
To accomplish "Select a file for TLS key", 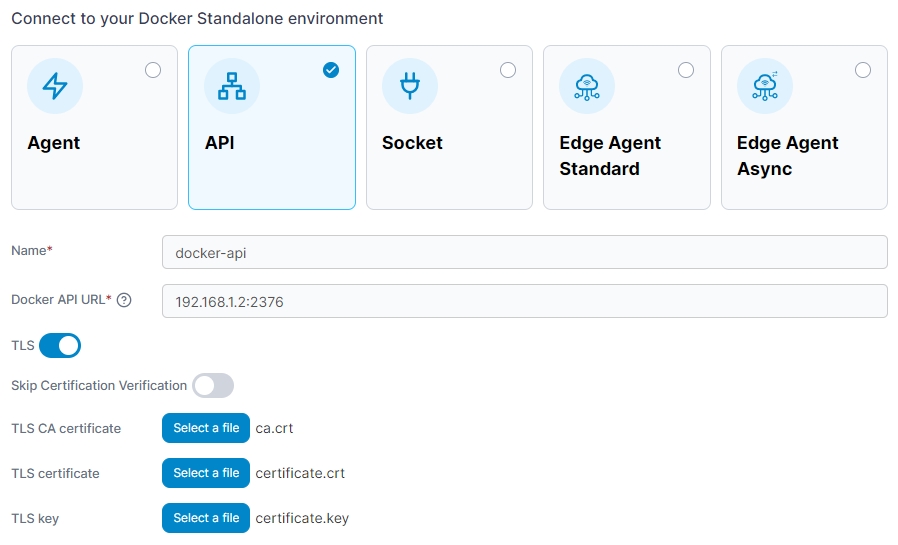I will click(206, 518).
